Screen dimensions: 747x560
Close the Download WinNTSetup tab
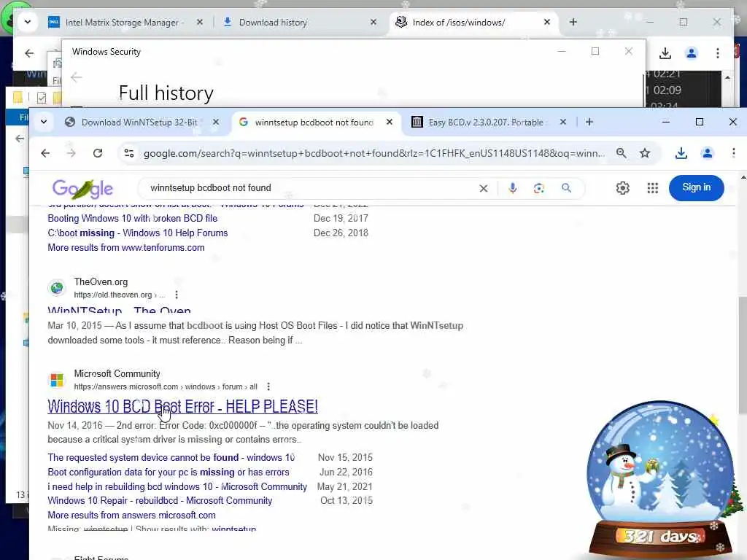coord(216,122)
